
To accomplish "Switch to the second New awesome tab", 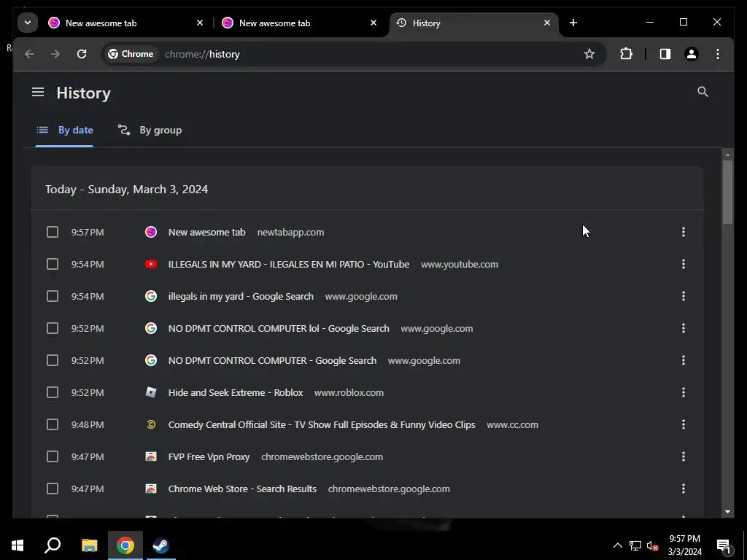I will [300, 23].
